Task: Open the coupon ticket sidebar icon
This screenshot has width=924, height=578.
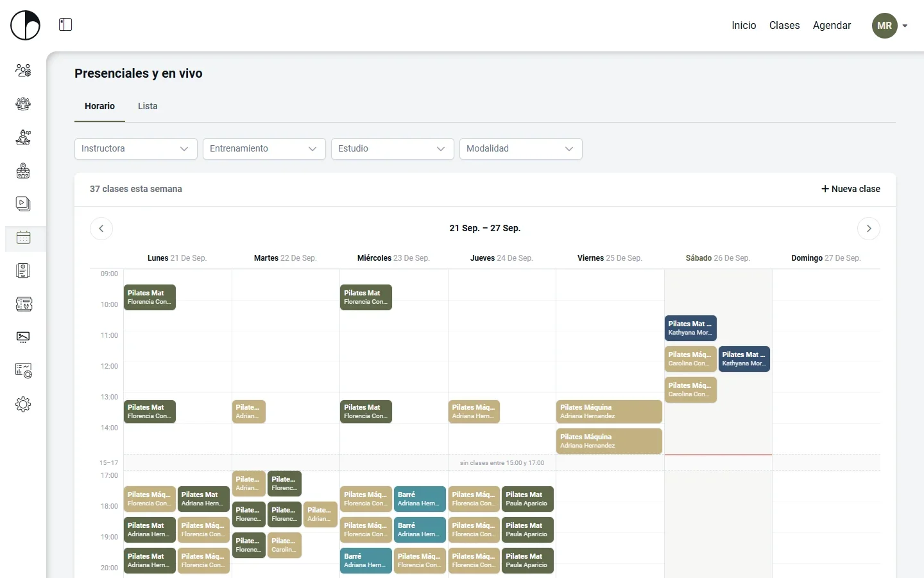Action: click(23, 304)
